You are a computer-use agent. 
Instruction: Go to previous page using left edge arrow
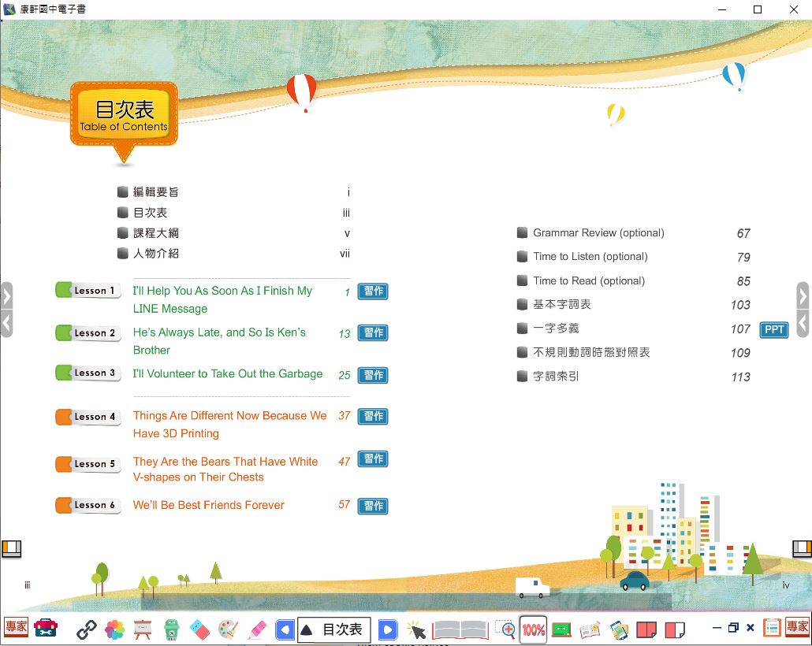coord(7,296)
